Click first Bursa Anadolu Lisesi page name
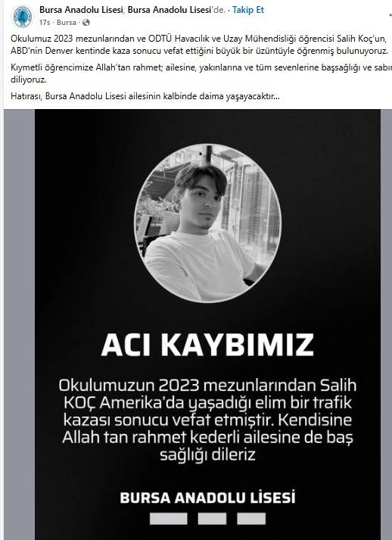Screen dimensions: 392x540 [x=81, y=10]
